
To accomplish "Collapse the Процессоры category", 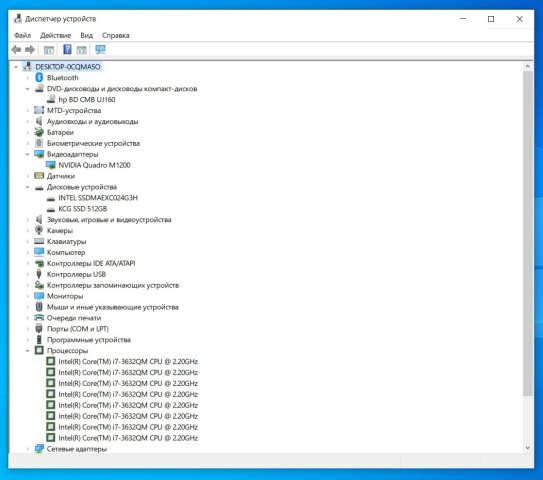I will (27, 350).
